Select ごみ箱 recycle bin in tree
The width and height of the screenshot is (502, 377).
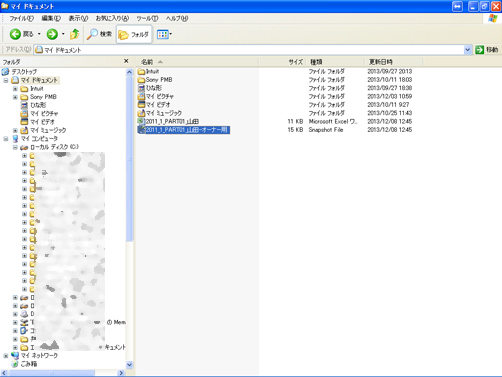pyautogui.click(x=29, y=364)
